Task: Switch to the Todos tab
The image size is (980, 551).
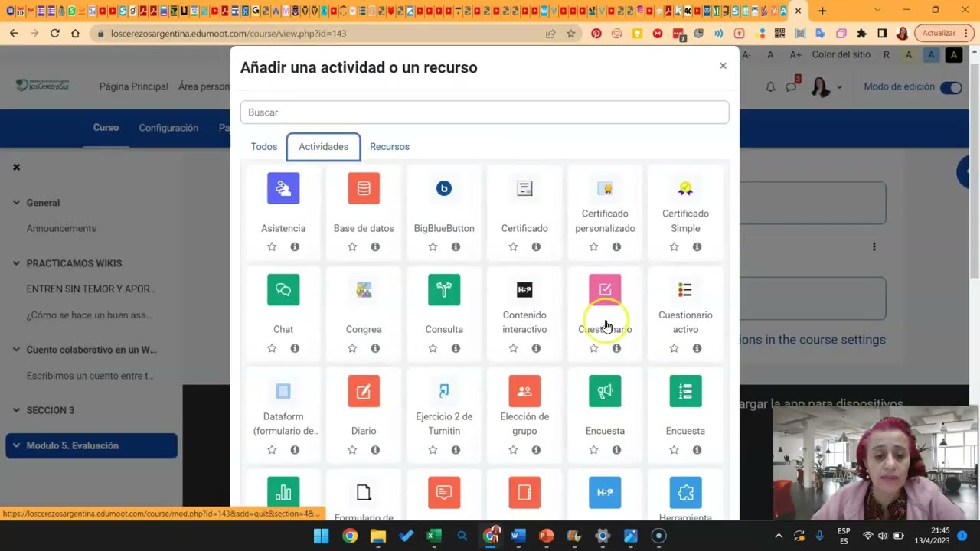Action: pyautogui.click(x=264, y=146)
